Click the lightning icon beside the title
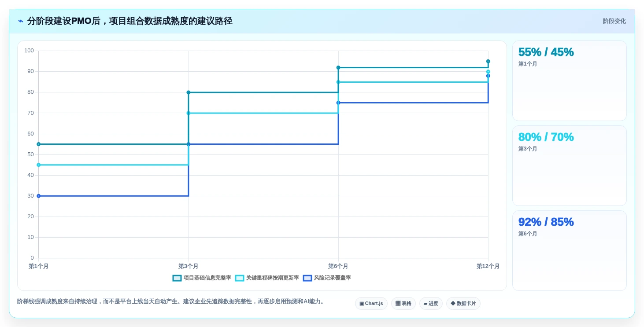Image resolution: width=644 pixels, height=327 pixels. click(x=21, y=21)
